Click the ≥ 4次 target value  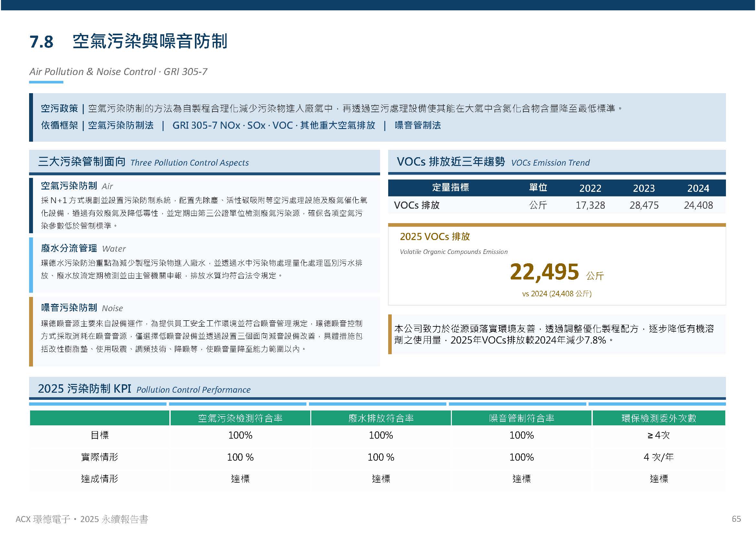coord(658,435)
